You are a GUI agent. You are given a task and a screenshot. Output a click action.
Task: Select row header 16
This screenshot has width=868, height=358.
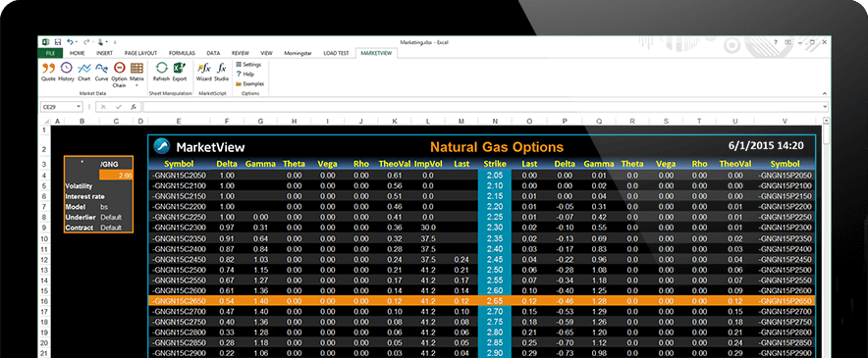pos(44,301)
